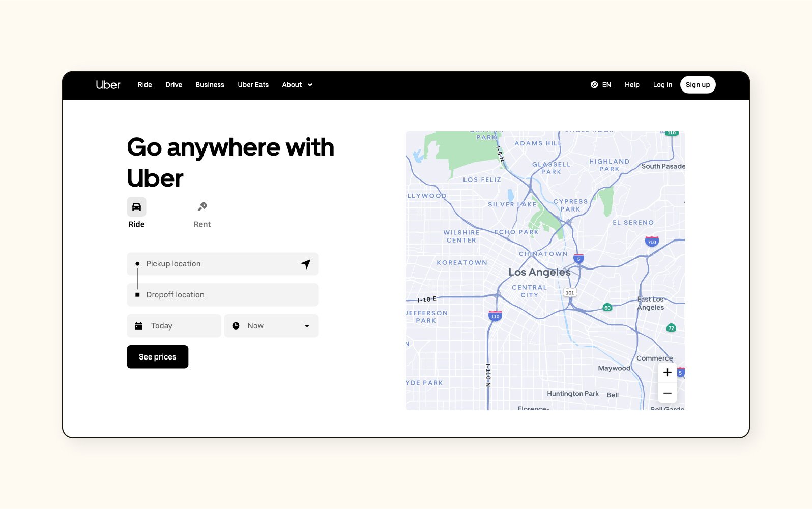The image size is (812, 509).
Task: Click the globe language icon
Action: pos(594,85)
